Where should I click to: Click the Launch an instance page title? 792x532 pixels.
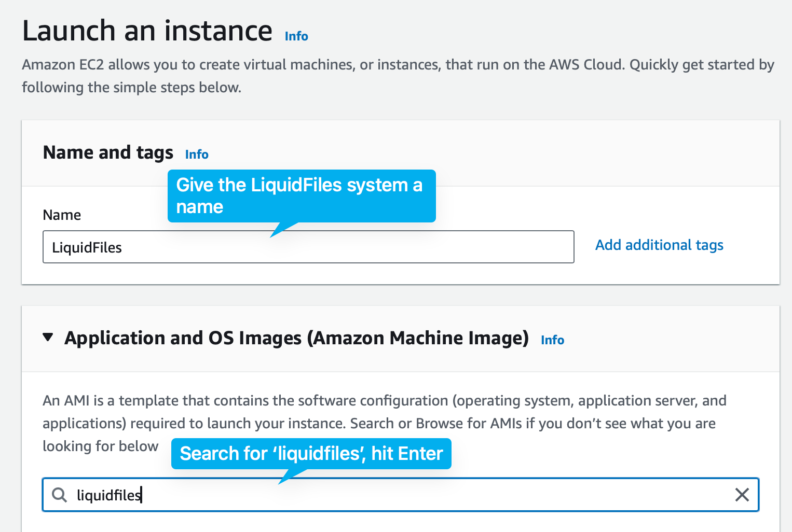click(147, 31)
